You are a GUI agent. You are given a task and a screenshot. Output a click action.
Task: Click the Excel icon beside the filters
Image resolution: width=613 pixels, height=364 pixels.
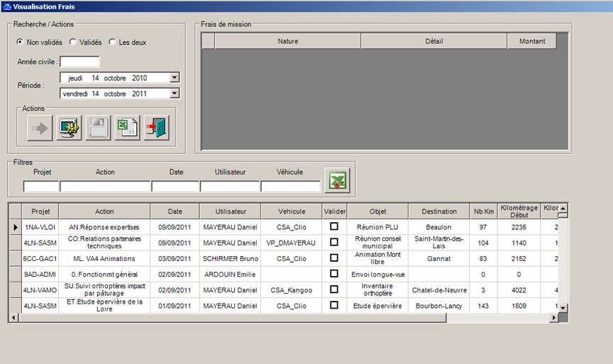(337, 180)
